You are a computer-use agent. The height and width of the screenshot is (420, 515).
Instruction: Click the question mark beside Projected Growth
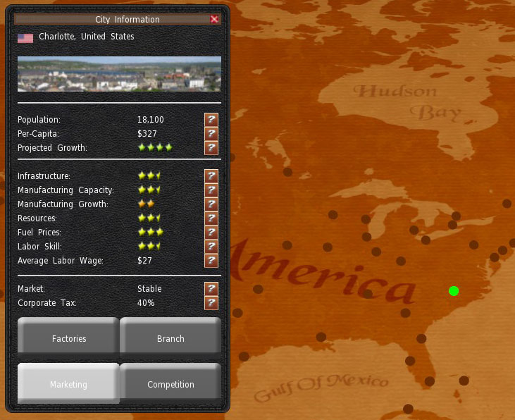pos(211,148)
